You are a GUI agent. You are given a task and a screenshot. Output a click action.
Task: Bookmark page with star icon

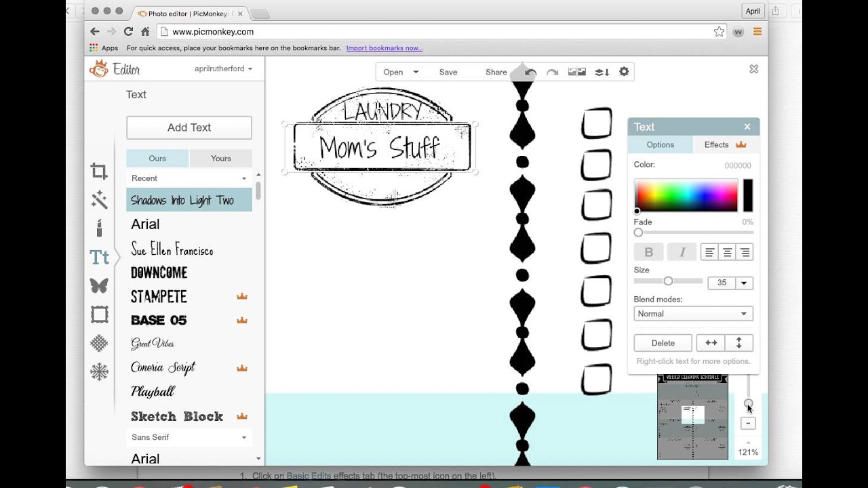[x=719, y=31]
